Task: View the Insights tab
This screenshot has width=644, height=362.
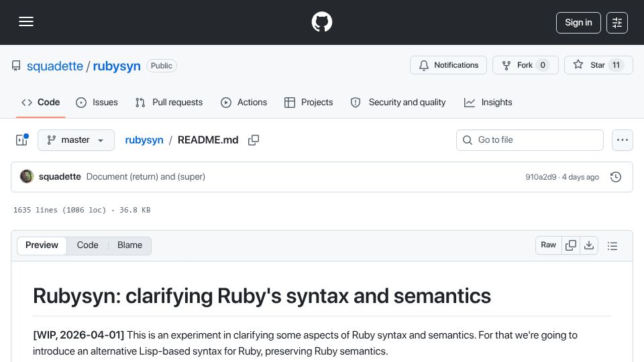Action: tap(488, 102)
